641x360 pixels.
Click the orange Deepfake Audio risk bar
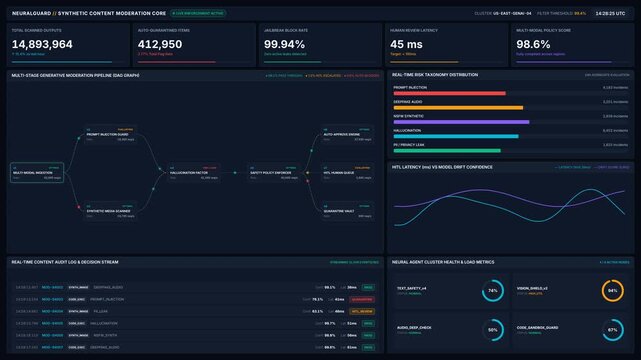458,108
